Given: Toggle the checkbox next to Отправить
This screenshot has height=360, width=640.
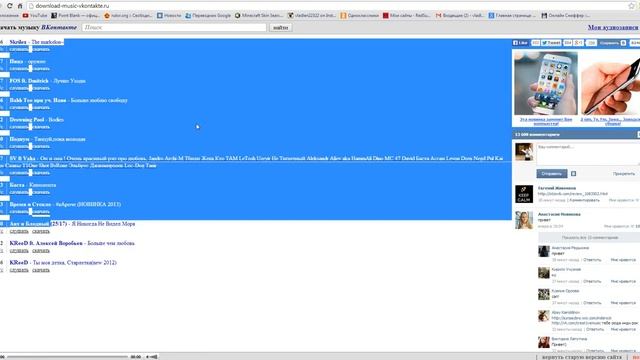Looking at the screenshot, I should (x=573, y=174).
